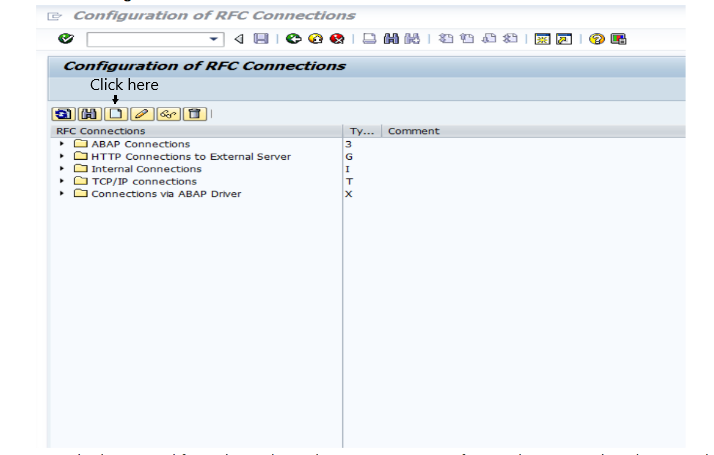Viewport: 714px width, 455px height.
Task: Click type value T for TCP/IP connections
Action: [x=349, y=181]
